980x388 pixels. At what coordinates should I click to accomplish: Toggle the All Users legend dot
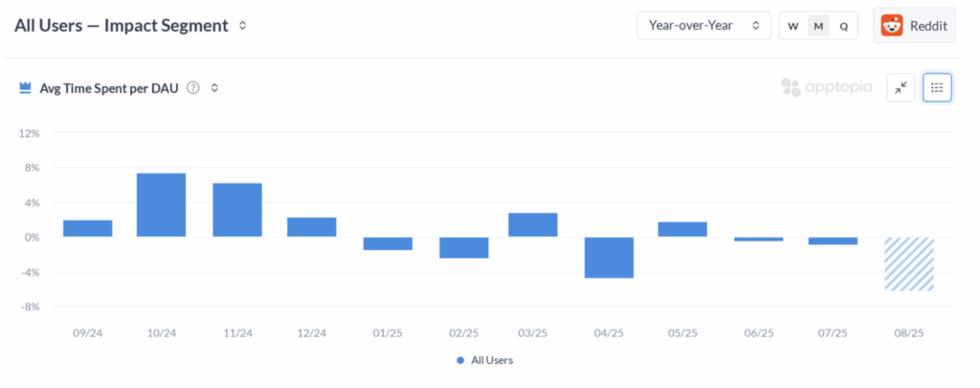pos(460,360)
